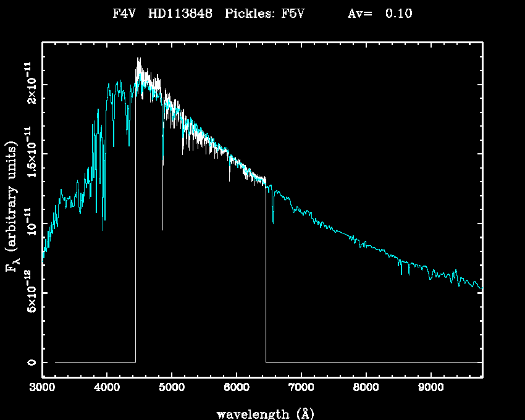Click the bottom of the deep absorption line near 4860 Å
This screenshot has height=420, width=525.
(163, 229)
